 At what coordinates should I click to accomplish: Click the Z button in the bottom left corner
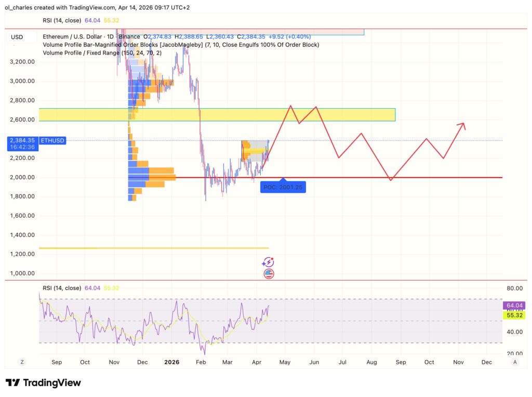click(x=21, y=361)
